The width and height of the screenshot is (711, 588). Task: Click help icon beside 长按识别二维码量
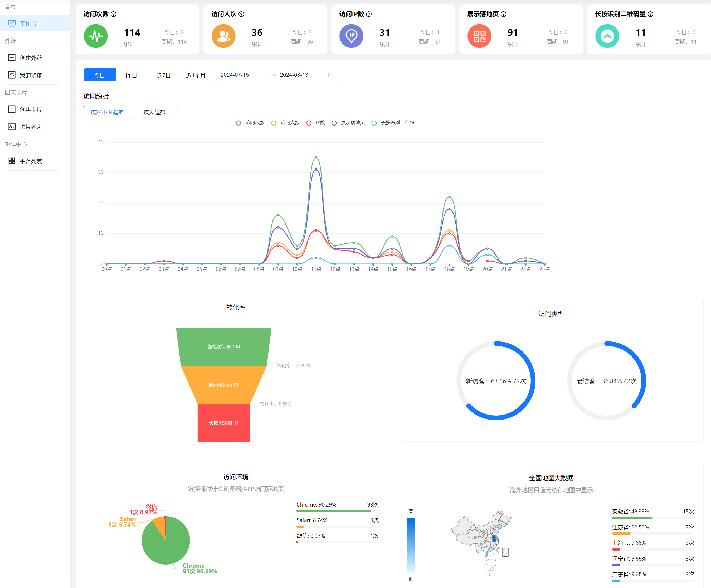(x=650, y=14)
